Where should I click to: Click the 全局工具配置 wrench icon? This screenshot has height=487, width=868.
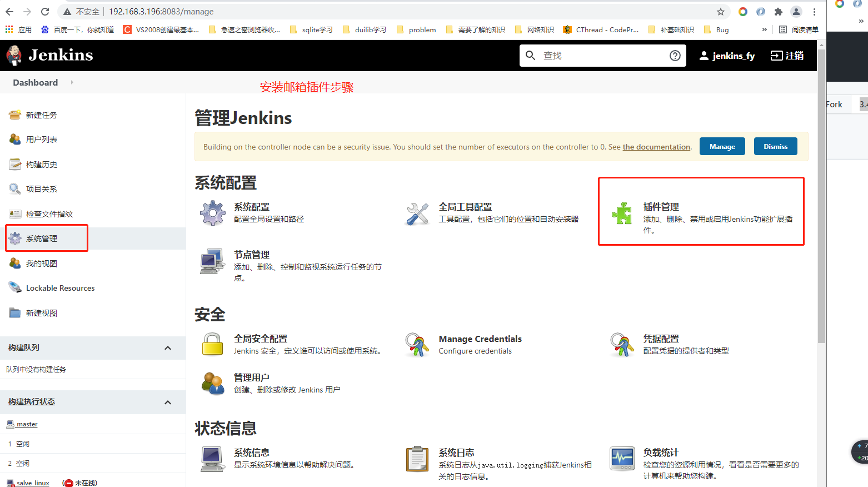click(x=417, y=213)
